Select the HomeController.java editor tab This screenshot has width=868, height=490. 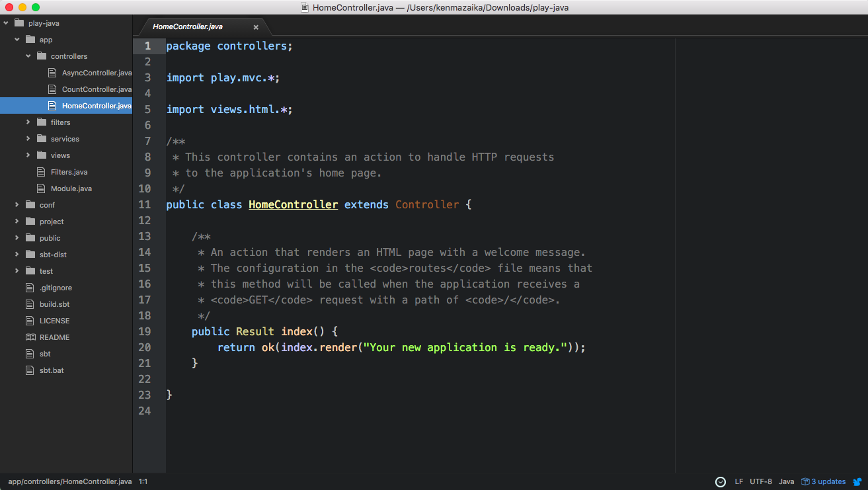coord(188,27)
